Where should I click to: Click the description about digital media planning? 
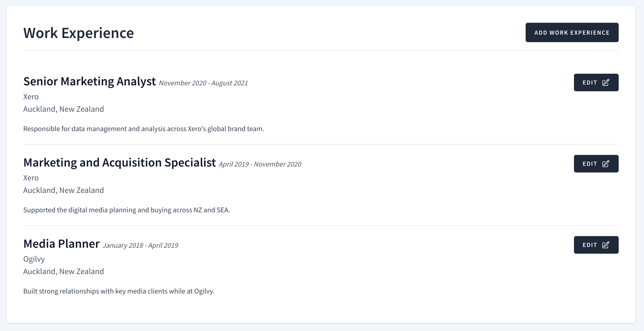(127, 210)
